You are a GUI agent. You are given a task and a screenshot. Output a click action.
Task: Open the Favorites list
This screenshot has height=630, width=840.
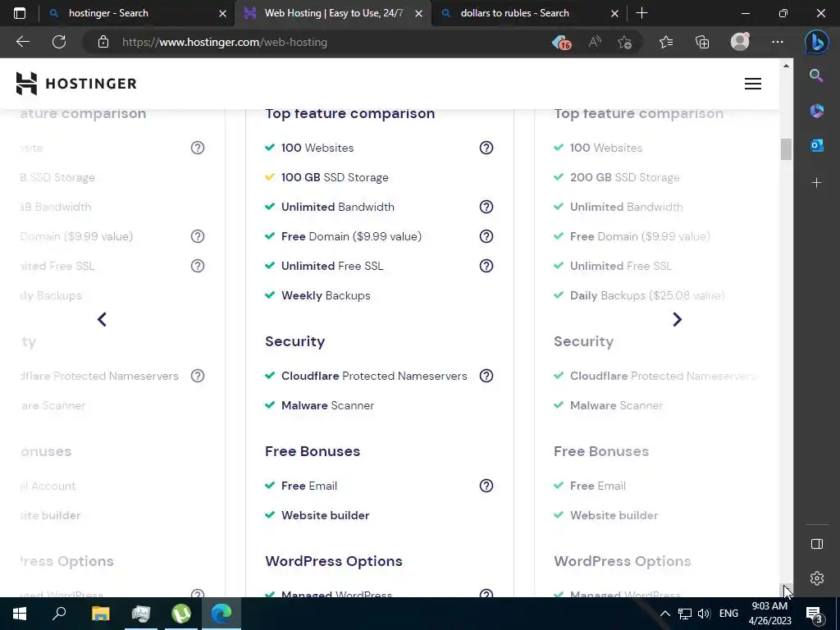pos(666,42)
